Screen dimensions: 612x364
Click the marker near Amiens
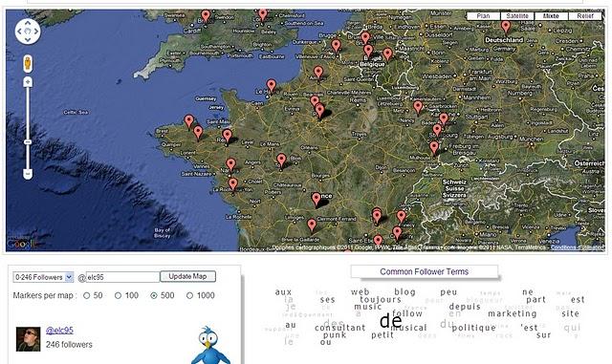coord(318,73)
